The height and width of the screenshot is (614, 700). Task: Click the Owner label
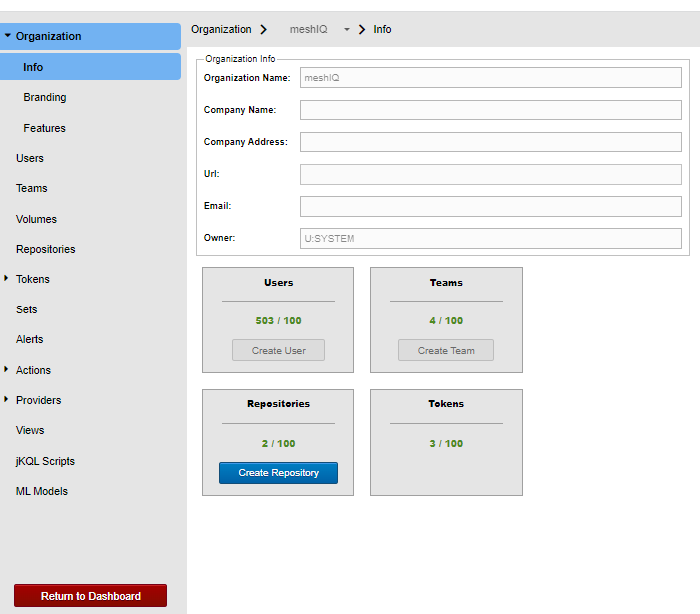pos(220,238)
